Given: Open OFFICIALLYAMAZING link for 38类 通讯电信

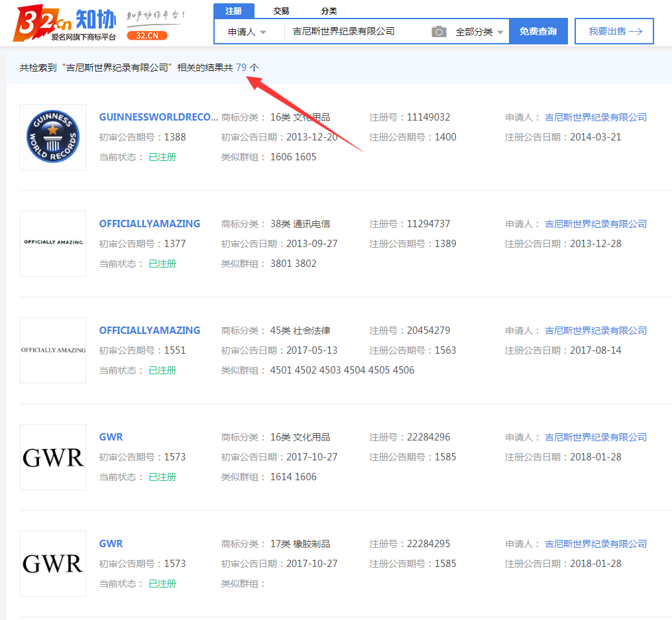Looking at the screenshot, I should 150,224.
